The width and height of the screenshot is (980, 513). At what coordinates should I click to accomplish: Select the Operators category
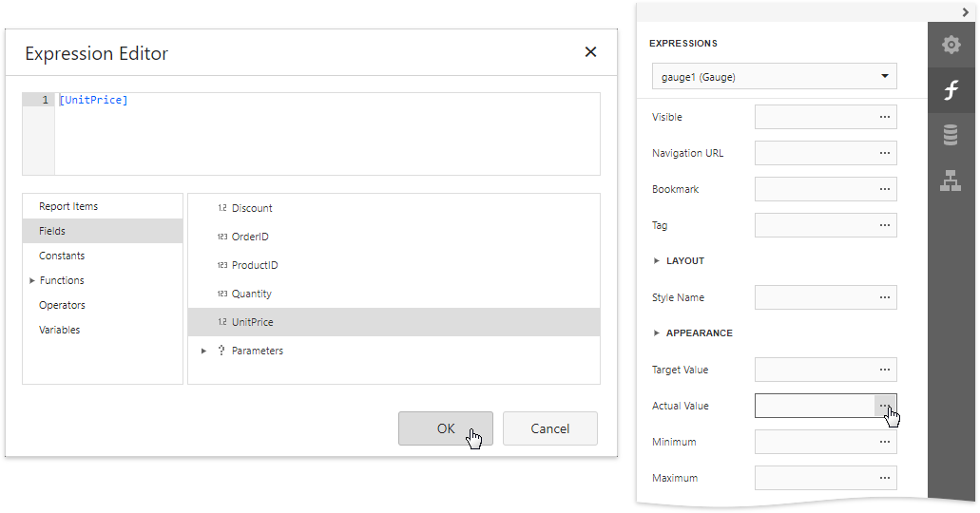62,305
